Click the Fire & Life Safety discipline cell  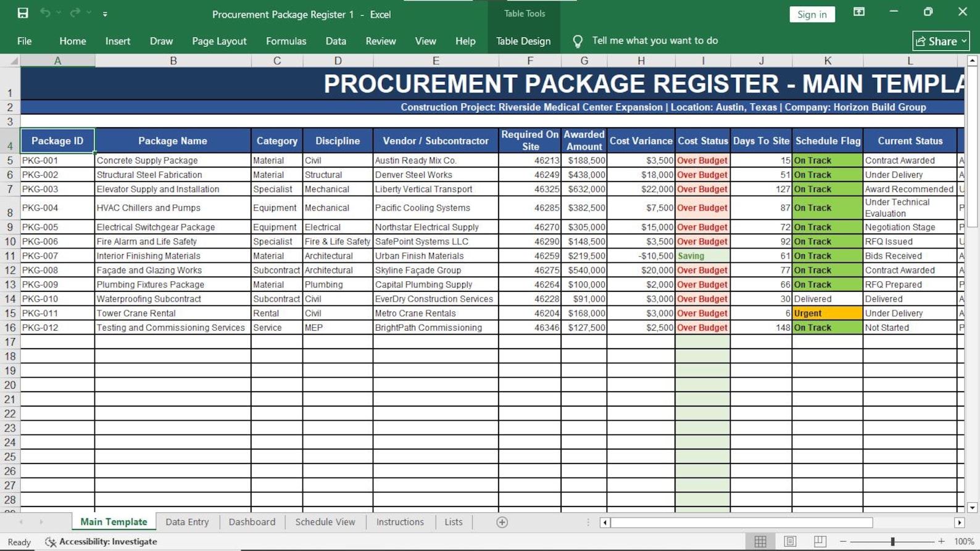pos(338,241)
